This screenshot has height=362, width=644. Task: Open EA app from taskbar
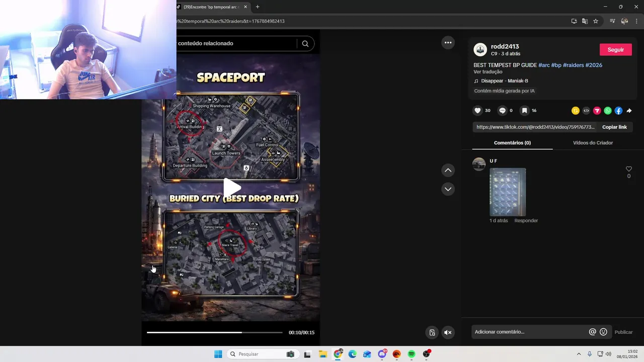click(396, 354)
